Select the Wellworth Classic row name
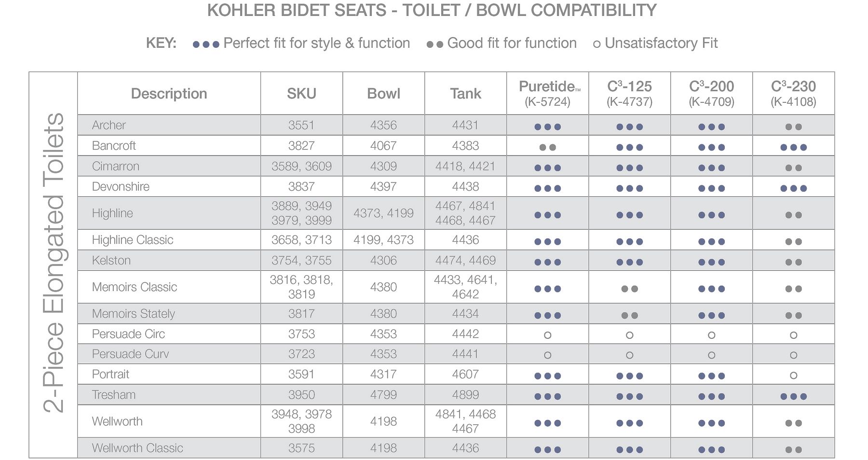 click(137, 448)
